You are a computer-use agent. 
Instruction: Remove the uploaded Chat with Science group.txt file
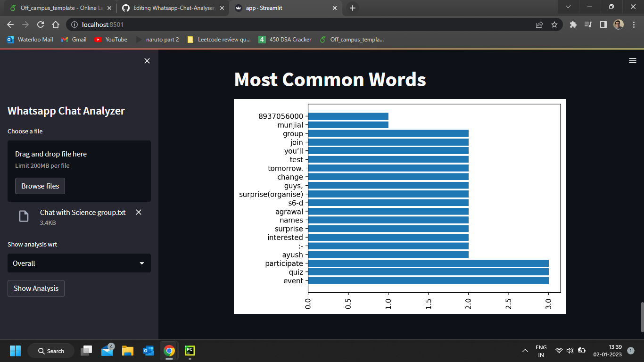click(x=138, y=212)
